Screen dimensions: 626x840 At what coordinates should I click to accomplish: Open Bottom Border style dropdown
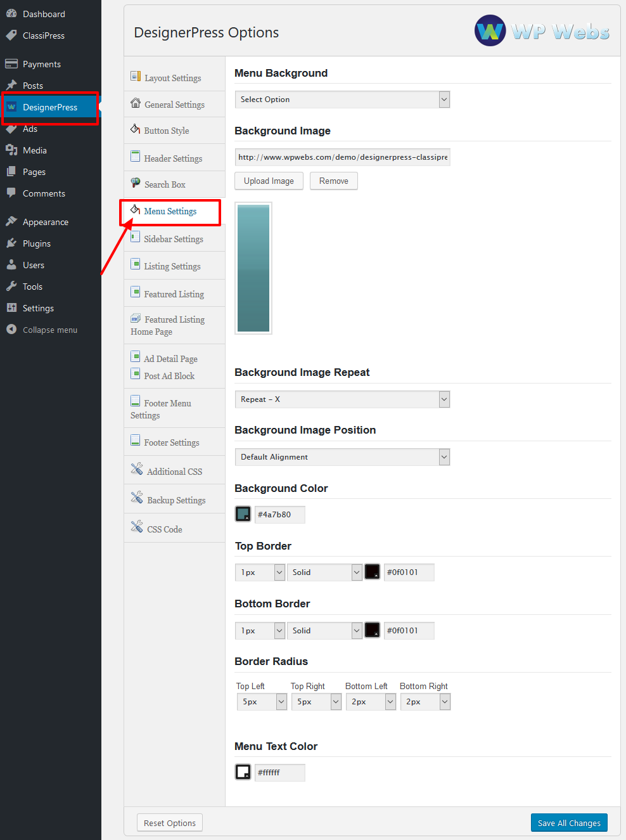(324, 631)
